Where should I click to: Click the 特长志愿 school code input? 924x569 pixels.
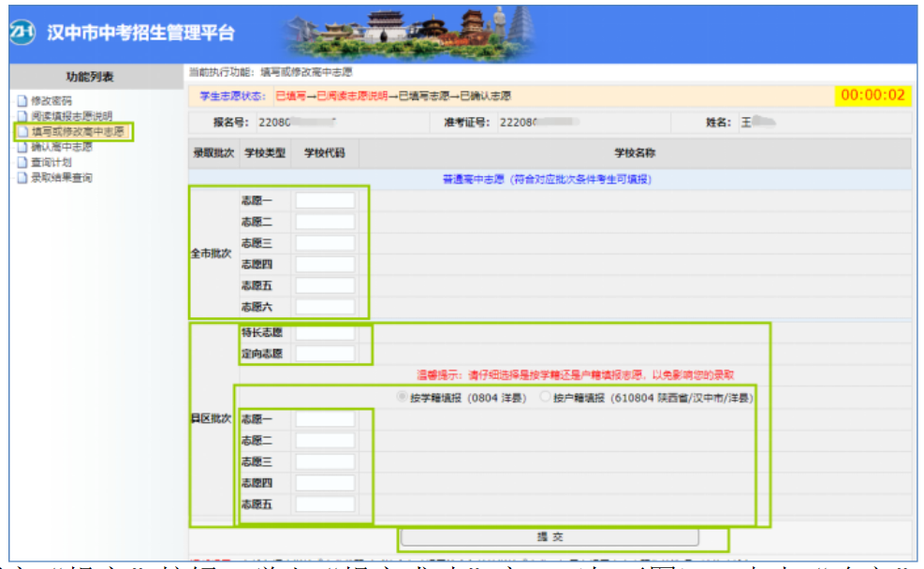[x=325, y=333]
